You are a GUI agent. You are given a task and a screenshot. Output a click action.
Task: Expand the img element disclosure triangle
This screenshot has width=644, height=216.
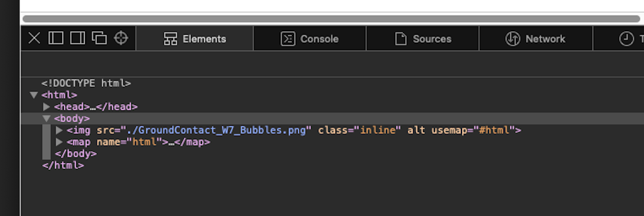(59, 130)
